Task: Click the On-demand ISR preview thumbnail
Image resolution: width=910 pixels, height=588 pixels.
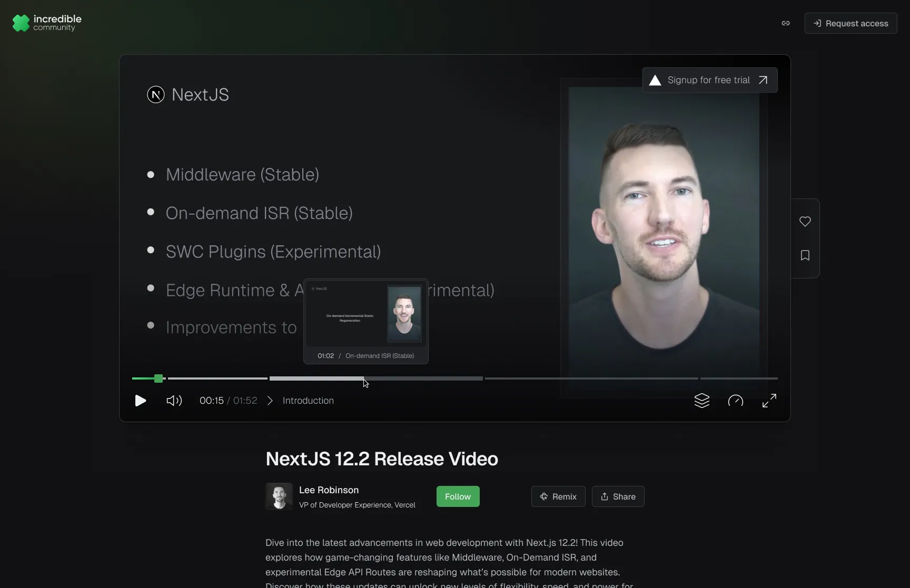Action: point(365,314)
